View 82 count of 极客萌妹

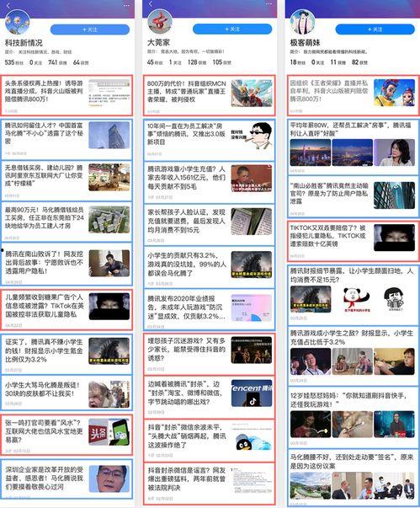pyautogui.click(x=359, y=61)
